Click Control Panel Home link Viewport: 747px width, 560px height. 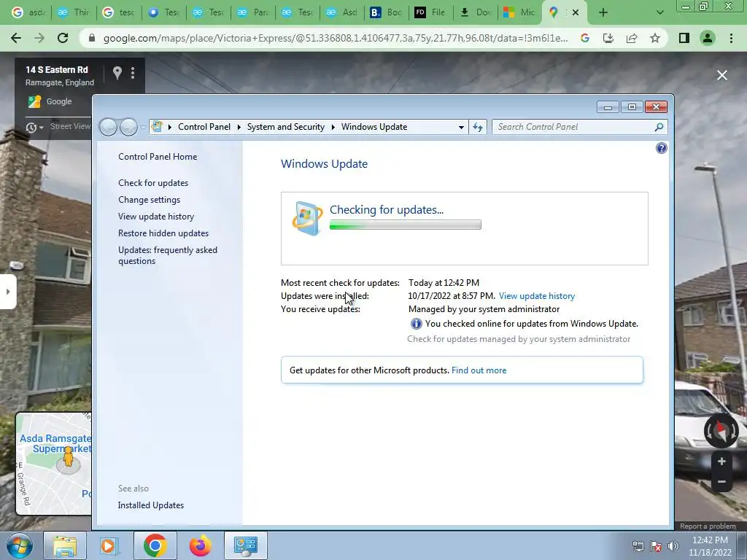(158, 157)
